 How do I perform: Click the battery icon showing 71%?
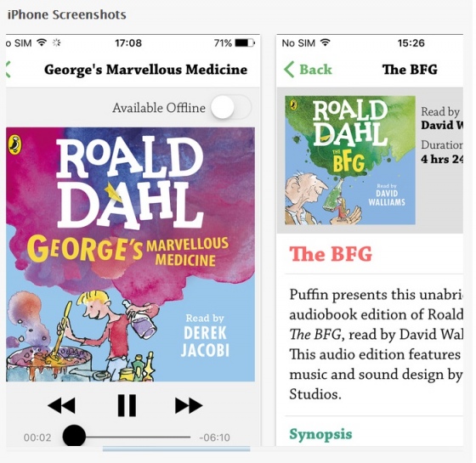tap(246, 42)
